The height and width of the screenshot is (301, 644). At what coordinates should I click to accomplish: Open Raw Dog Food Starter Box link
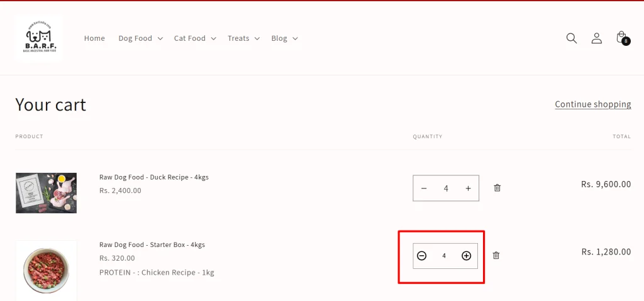(x=152, y=244)
